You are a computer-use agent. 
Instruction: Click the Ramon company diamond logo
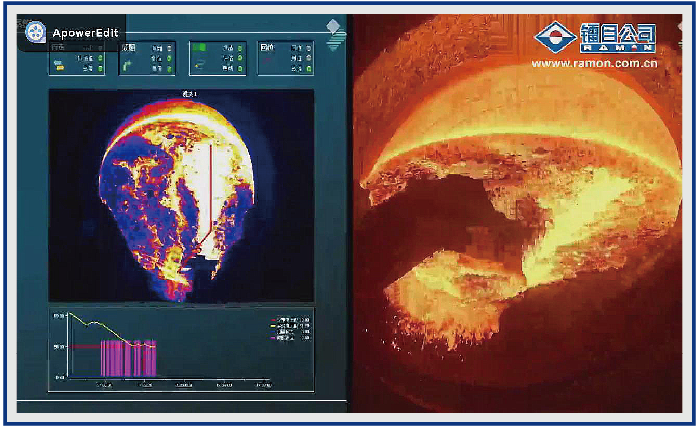click(x=554, y=37)
